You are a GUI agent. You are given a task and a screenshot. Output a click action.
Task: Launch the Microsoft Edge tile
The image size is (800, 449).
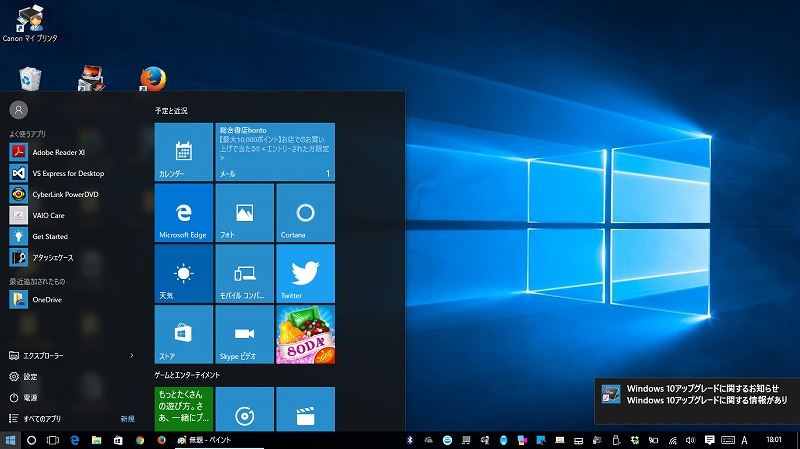184,212
